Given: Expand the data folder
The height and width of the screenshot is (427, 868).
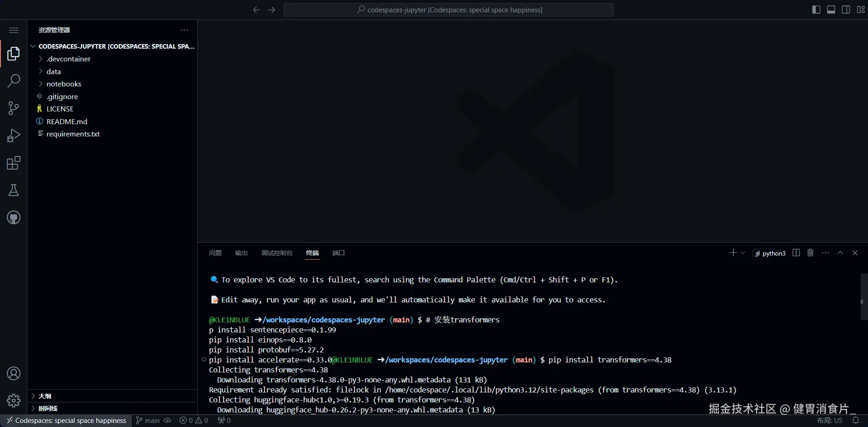Looking at the screenshot, I should point(112,71).
